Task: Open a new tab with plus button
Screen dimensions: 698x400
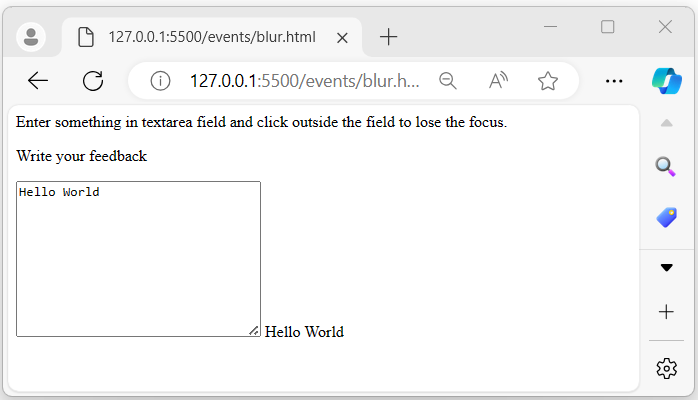Action: tap(389, 37)
